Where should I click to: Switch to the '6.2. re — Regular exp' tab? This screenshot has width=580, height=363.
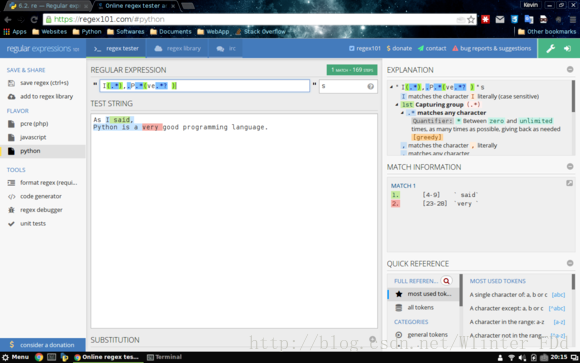(x=49, y=6)
